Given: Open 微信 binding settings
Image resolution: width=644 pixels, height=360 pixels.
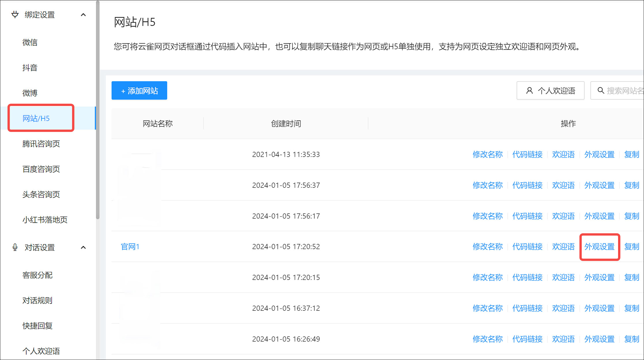Looking at the screenshot, I should tap(30, 42).
